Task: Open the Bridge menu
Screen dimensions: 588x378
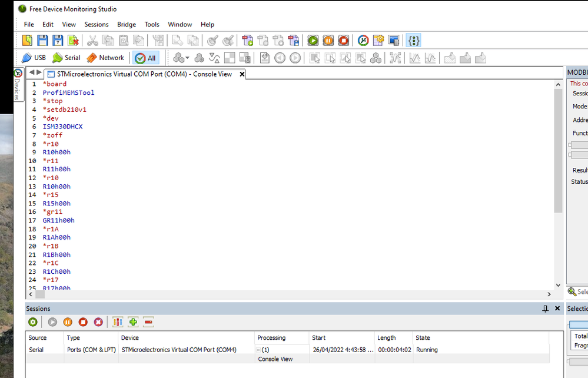Action: coord(127,24)
